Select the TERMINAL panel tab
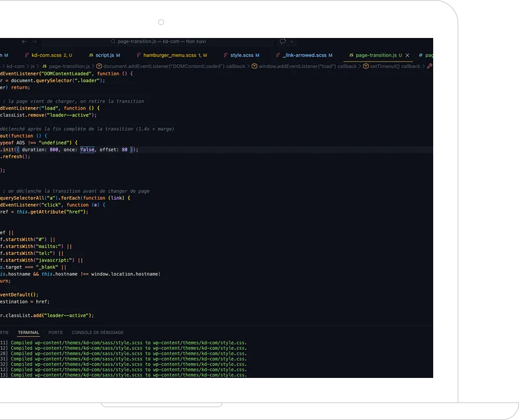This screenshot has height=420, width=519. 29,332
